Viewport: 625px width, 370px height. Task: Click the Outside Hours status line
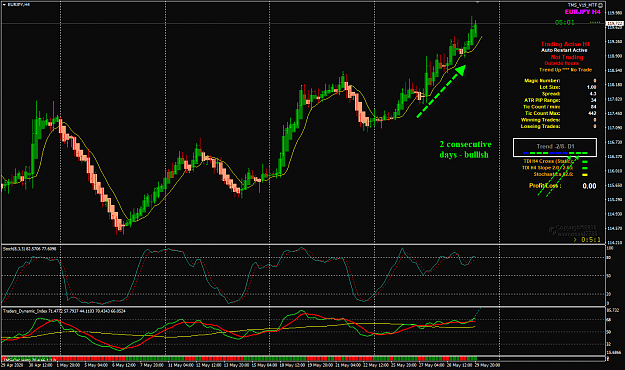tap(562, 63)
